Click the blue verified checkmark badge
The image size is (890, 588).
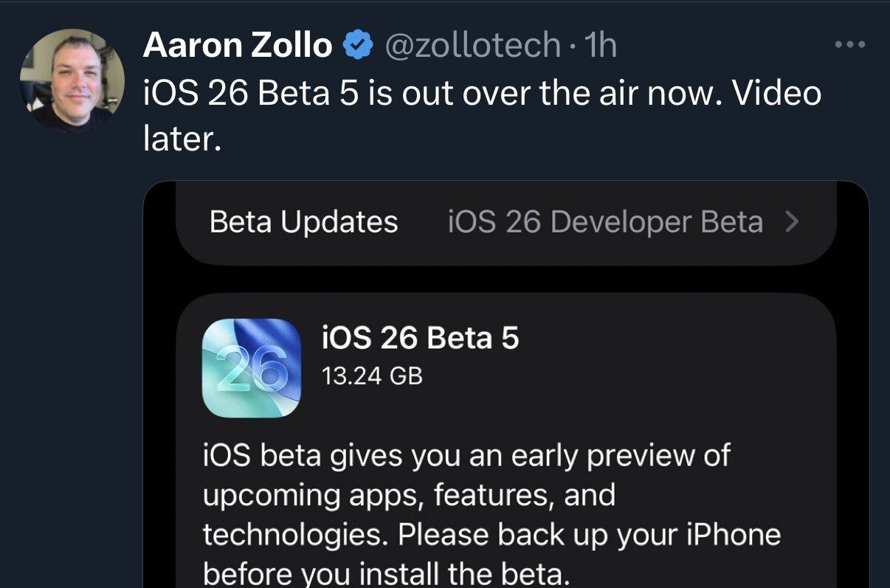[358, 46]
